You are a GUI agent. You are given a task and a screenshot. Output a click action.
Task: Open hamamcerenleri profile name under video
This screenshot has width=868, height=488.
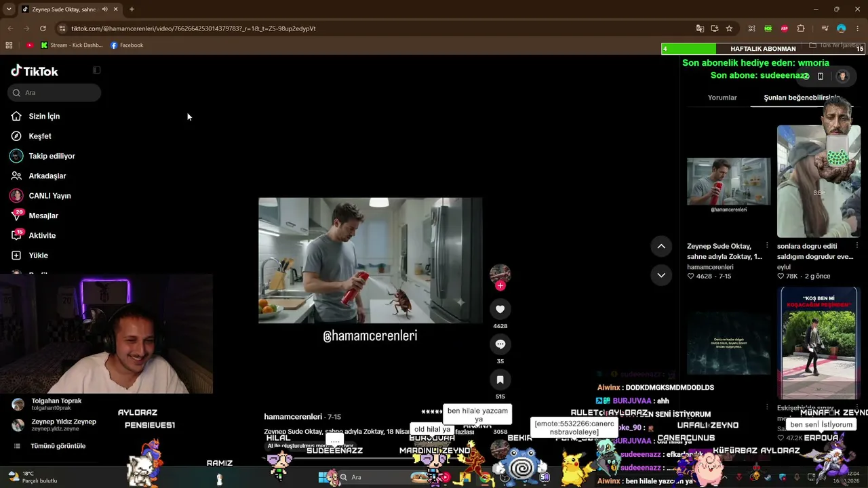[293, 417]
